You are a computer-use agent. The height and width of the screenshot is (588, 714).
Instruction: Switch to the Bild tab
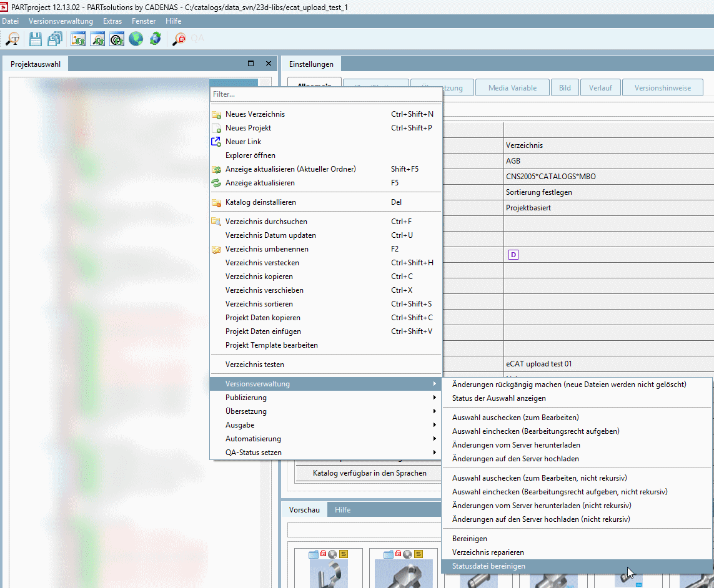565,88
